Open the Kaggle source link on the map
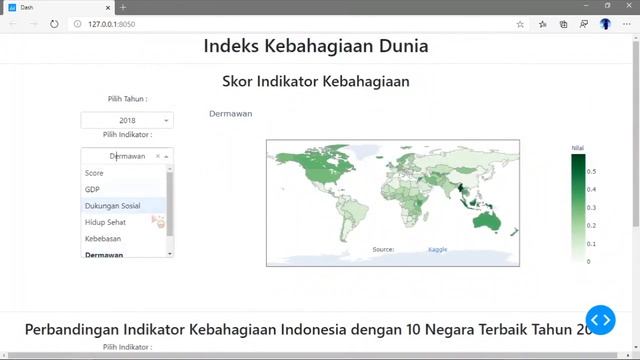The height and width of the screenshot is (360, 640). tap(438, 249)
